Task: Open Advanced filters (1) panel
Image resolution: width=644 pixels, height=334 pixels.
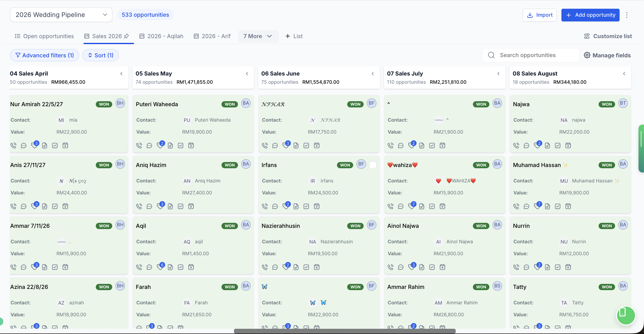Action: point(44,55)
